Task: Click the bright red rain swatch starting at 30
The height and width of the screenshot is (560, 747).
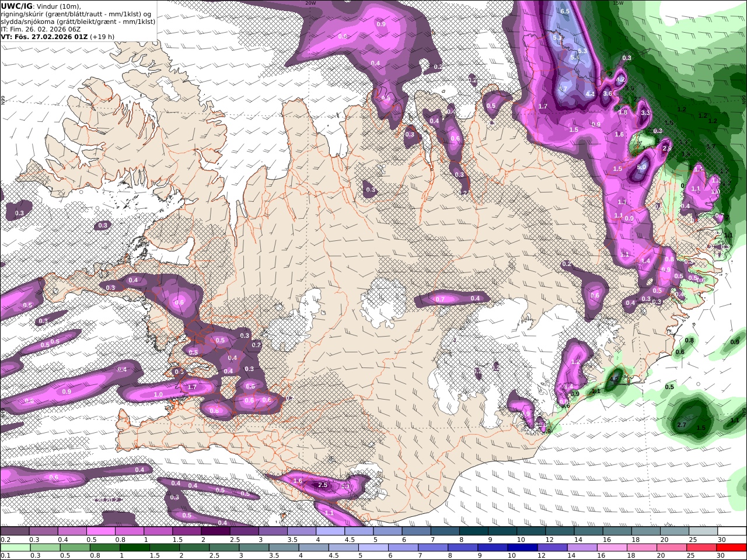Action: [732, 548]
